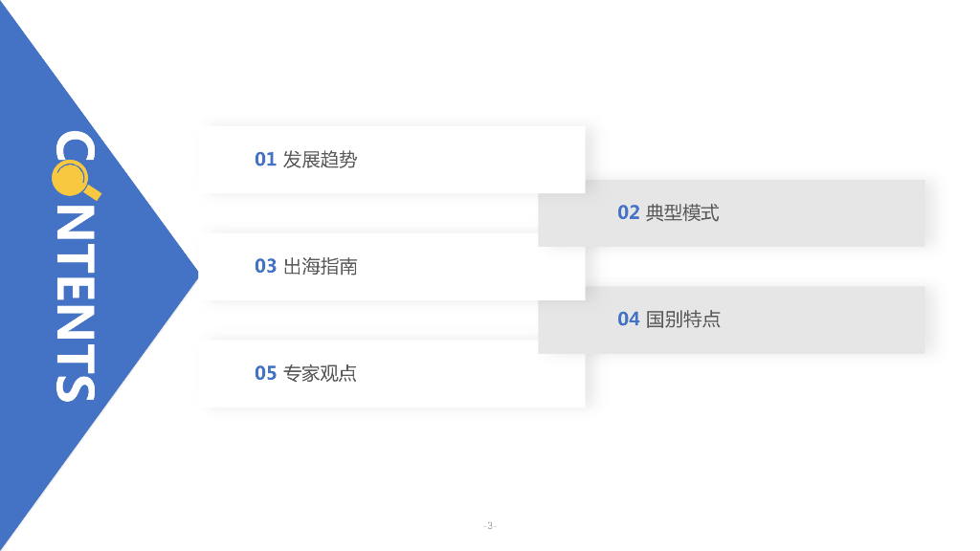
Task: Select the number 03 label
Action: [265, 267]
